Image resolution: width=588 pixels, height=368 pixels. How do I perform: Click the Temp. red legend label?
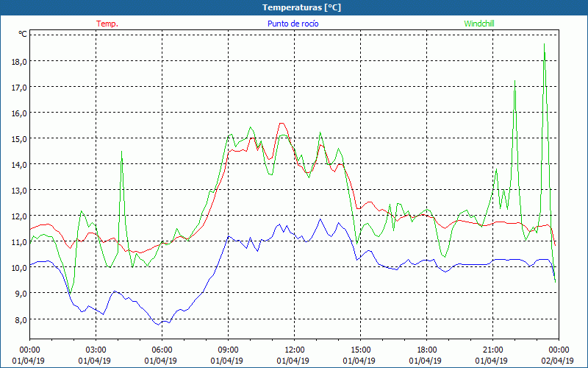pos(107,24)
